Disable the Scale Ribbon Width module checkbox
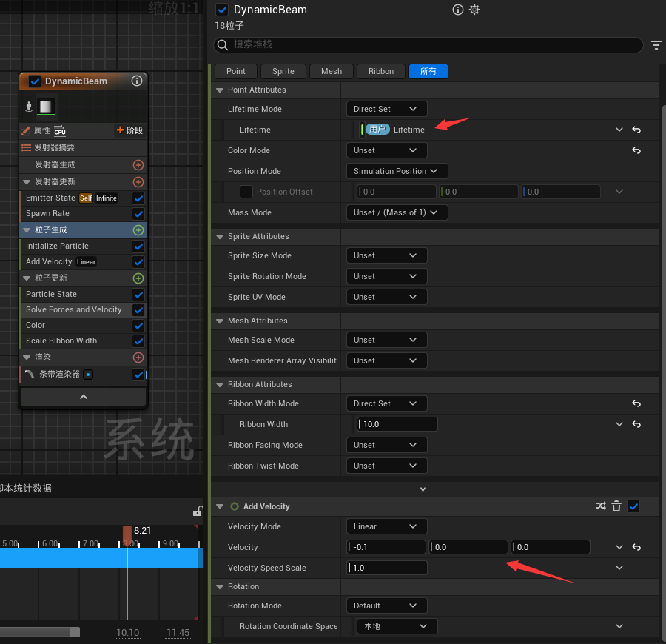The width and height of the screenshot is (666, 644). pyautogui.click(x=138, y=341)
